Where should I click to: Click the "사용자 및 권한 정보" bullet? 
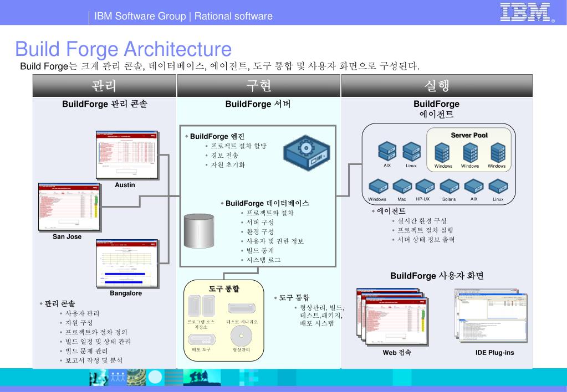point(275,241)
